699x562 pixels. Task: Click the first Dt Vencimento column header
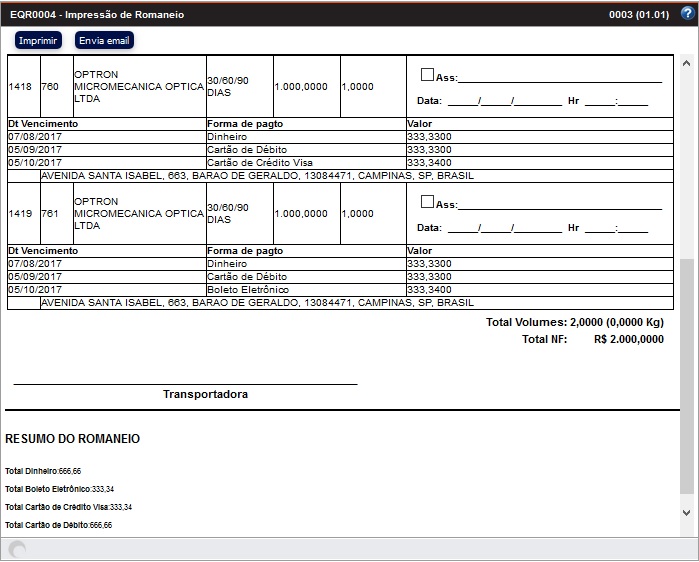43,124
